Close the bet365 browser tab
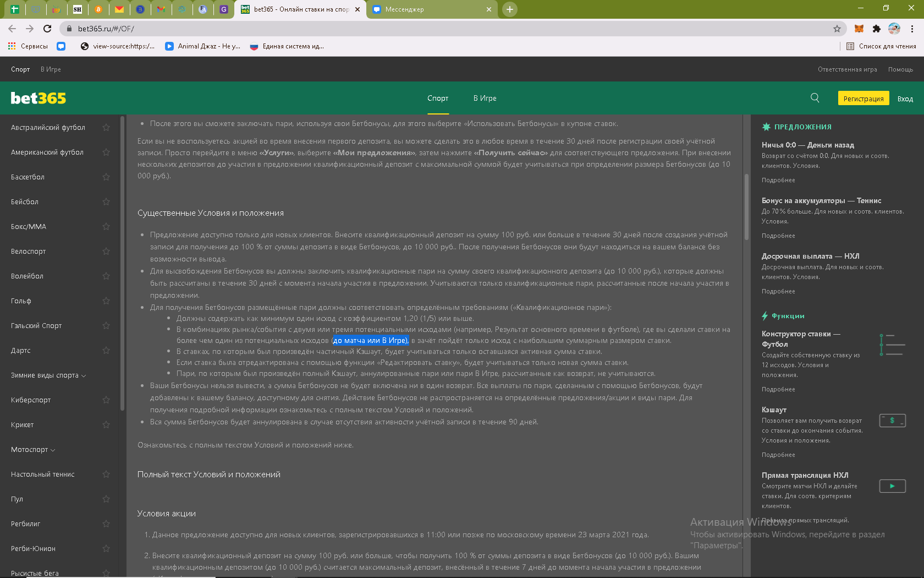This screenshot has width=924, height=578. tap(358, 9)
